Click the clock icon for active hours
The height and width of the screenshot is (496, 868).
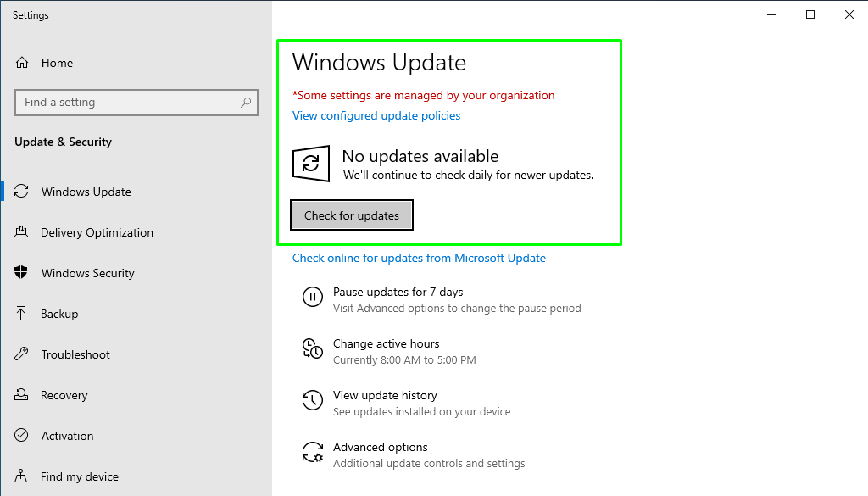312,348
